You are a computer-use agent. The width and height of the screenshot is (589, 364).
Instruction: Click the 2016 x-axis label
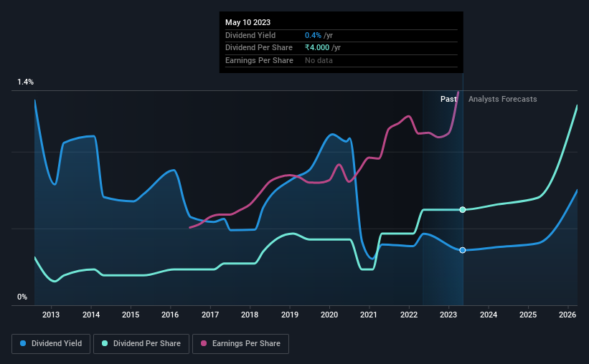point(170,315)
